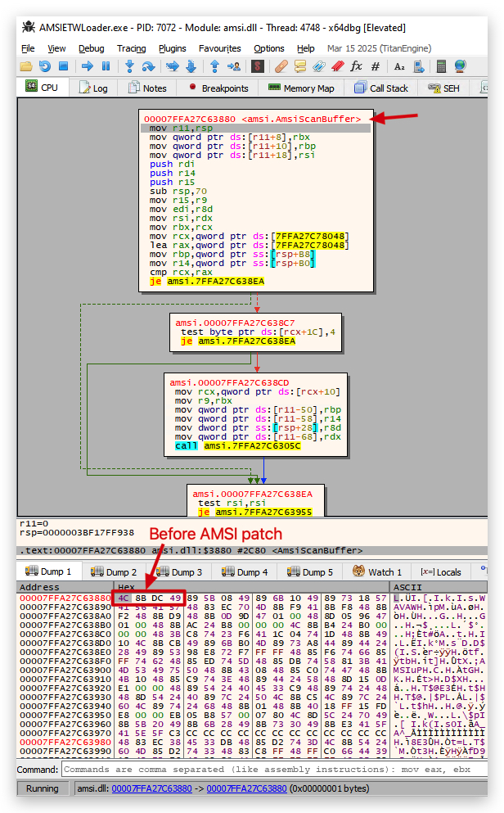This screenshot has width=504, height=813.
Task: Open the Plugins menu
Action: click(173, 48)
